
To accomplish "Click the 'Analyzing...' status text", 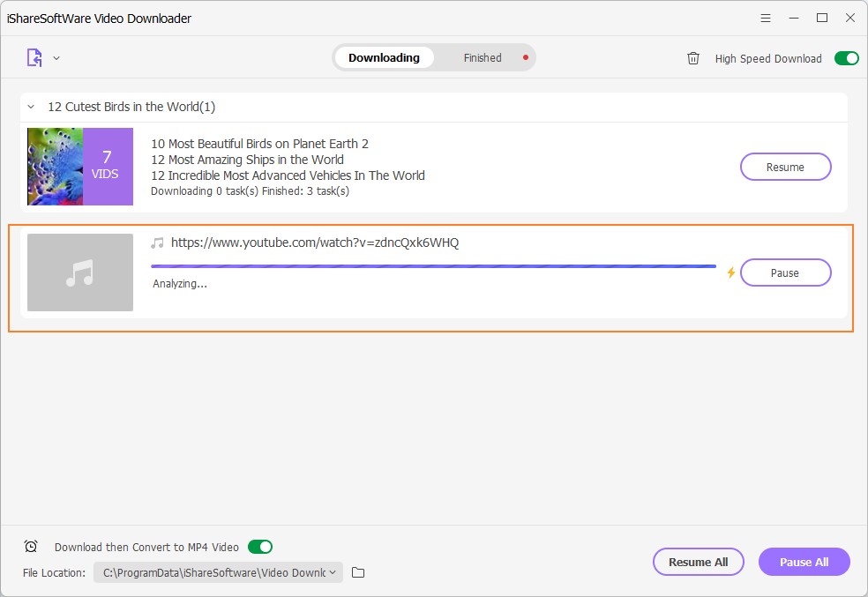I will (180, 284).
